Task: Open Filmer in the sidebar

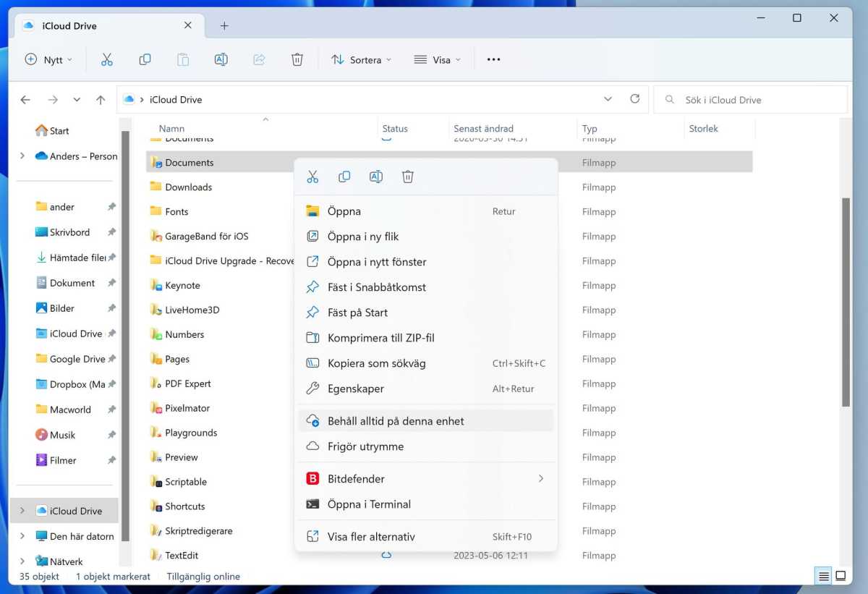Action: tap(63, 460)
